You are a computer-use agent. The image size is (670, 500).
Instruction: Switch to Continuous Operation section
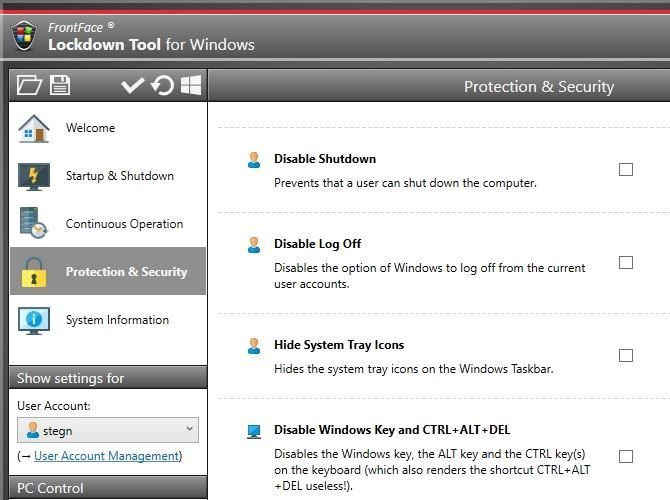point(124,224)
